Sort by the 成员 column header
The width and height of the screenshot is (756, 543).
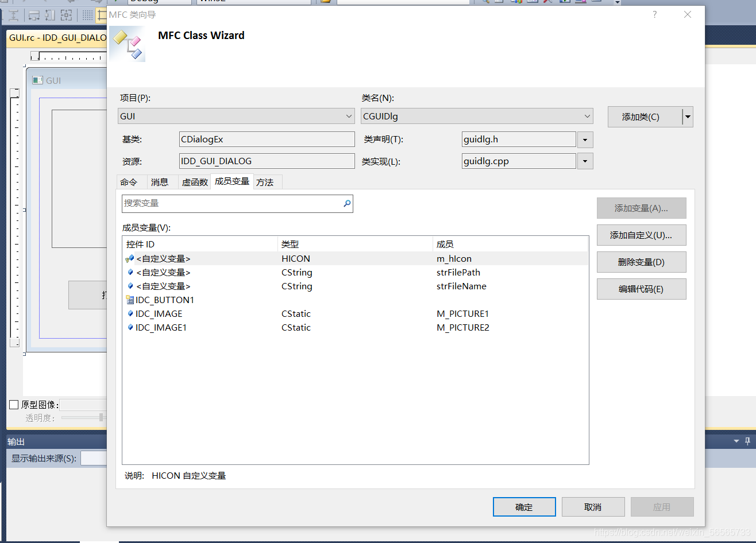pyautogui.click(x=510, y=245)
